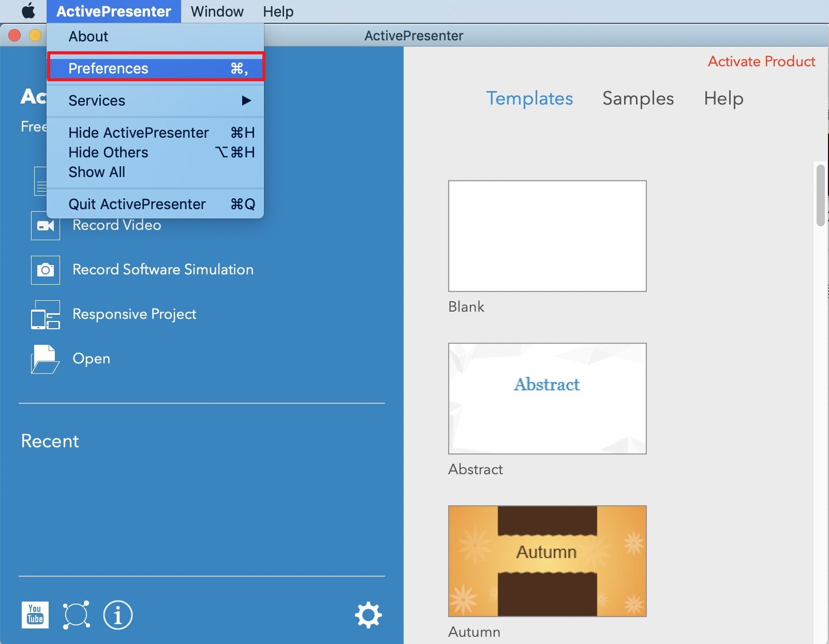Choose Quit ActivePresenter

coord(155,204)
